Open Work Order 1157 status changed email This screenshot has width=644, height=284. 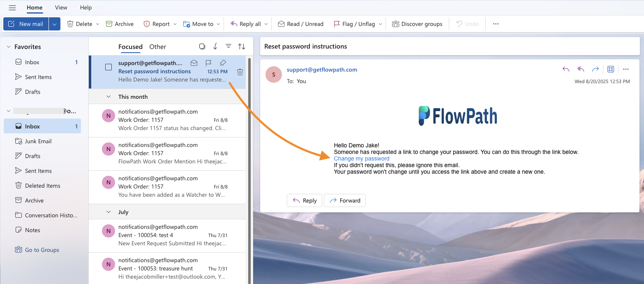click(x=167, y=120)
